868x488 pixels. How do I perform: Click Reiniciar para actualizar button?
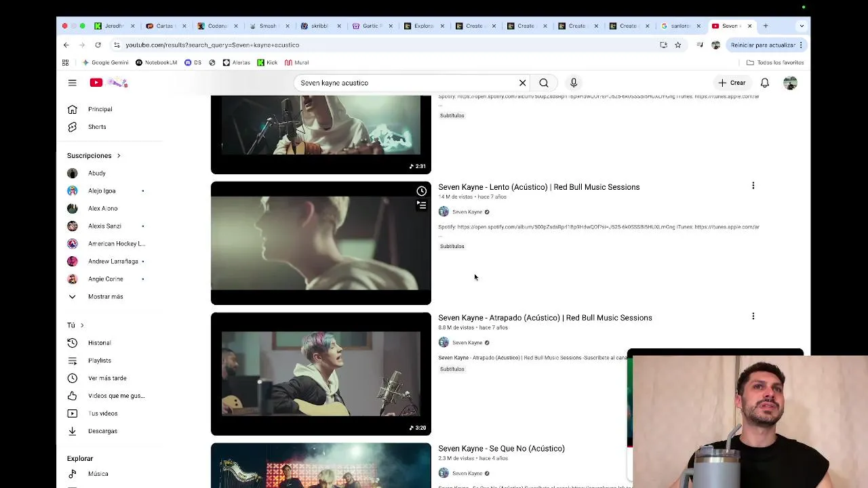(766, 45)
